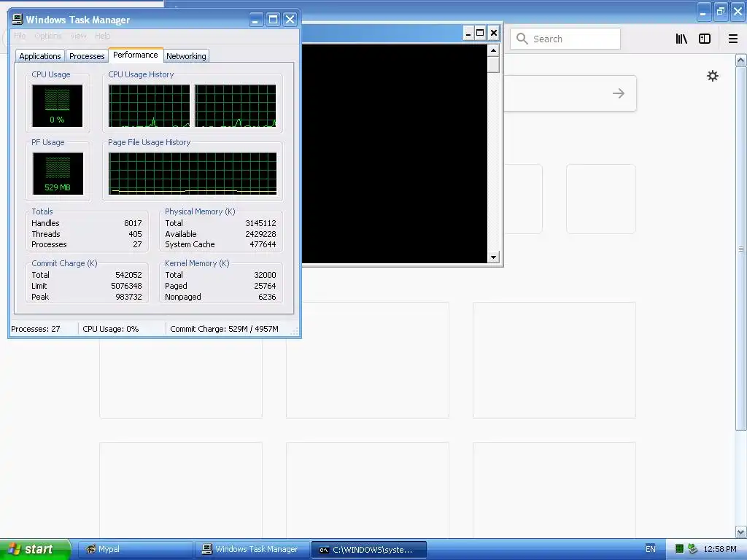Viewport: 747px width, 560px height.
Task: Maximize the Windows Task Manager window
Action: pos(273,20)
